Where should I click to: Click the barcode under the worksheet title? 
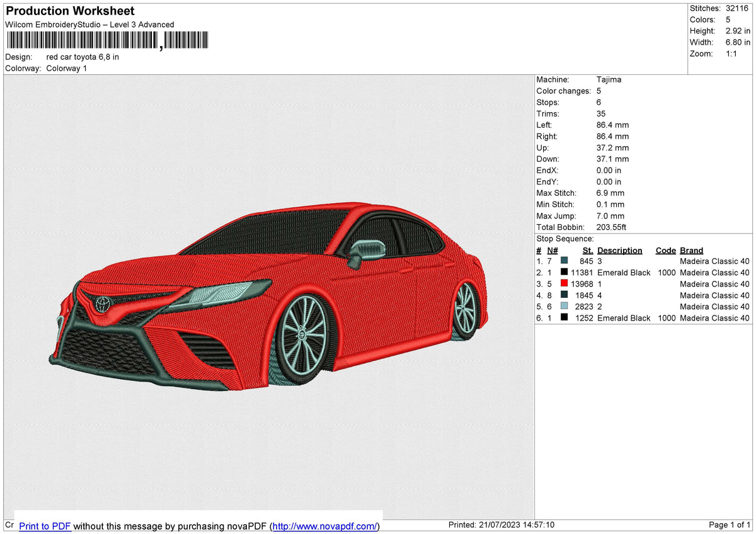(x=107, y=41)
